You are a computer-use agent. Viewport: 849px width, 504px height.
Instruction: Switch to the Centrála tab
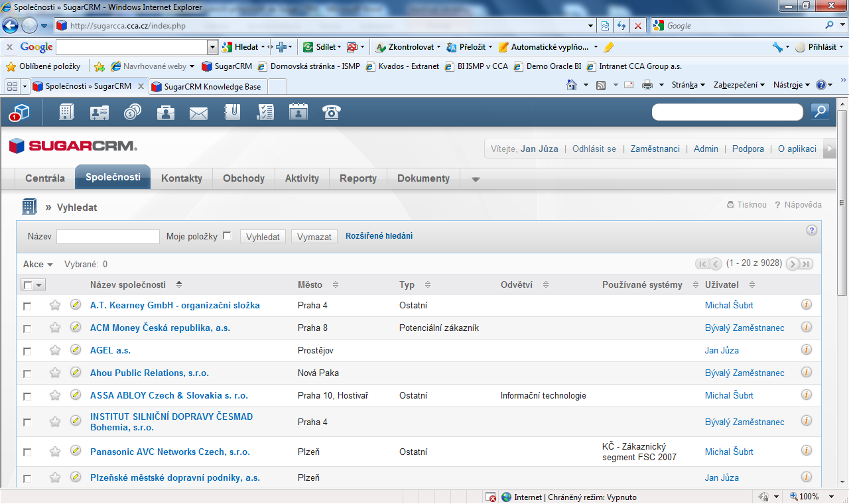coord(45,178)
